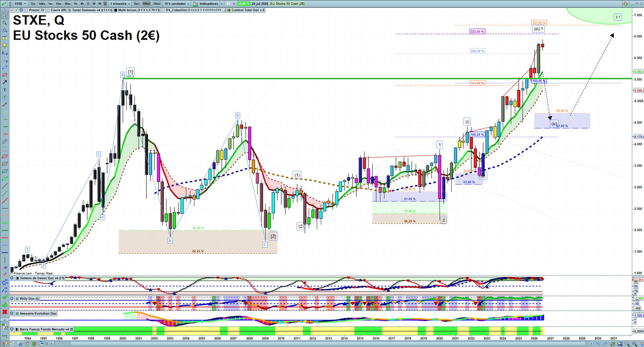This screenshot has height=347, width=644.
Task: Open the 10 k unidades dropdown
Action: pyautogui.click(x=177, y=4)
